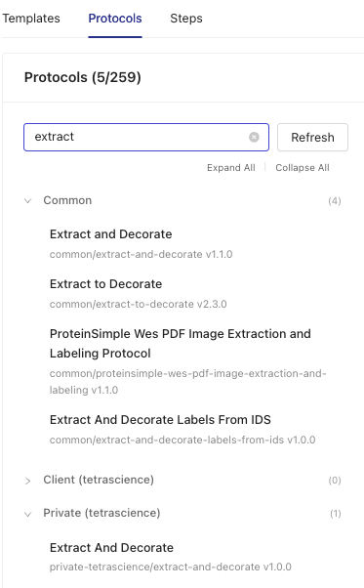Image resolution: width=364 pixels, height=588 pixels.
Task: Select the Protocols tab
Action: 115,19
